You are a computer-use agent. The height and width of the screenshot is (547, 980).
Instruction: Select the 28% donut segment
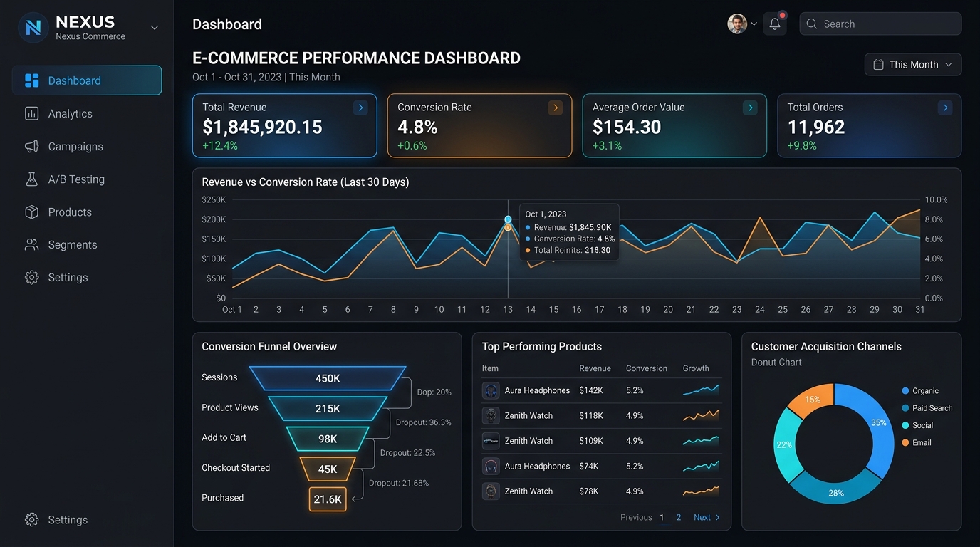[x=836, y=491]
